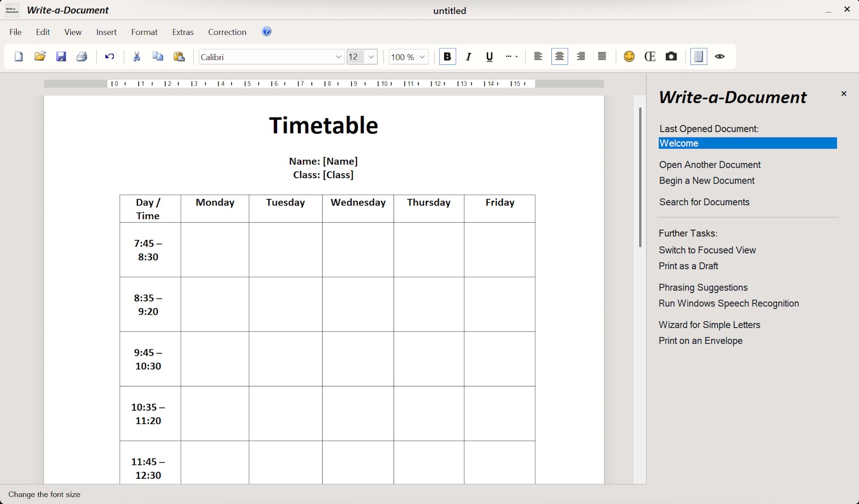Screen dimensions: 859x504
Task: Open the Extras menu
Action: click(183, 32)
